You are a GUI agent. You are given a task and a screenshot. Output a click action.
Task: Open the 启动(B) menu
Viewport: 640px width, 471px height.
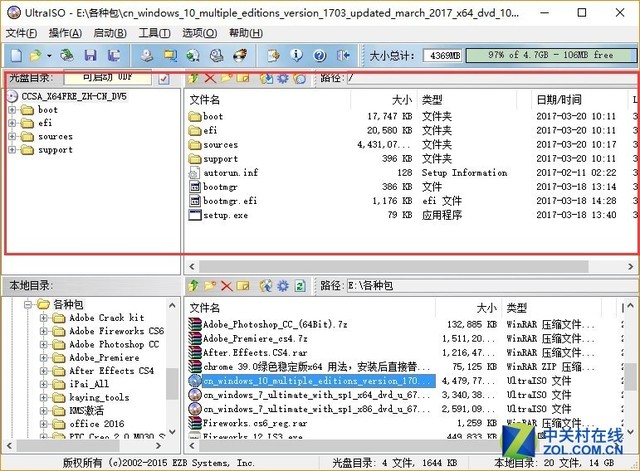pos(110,33)
